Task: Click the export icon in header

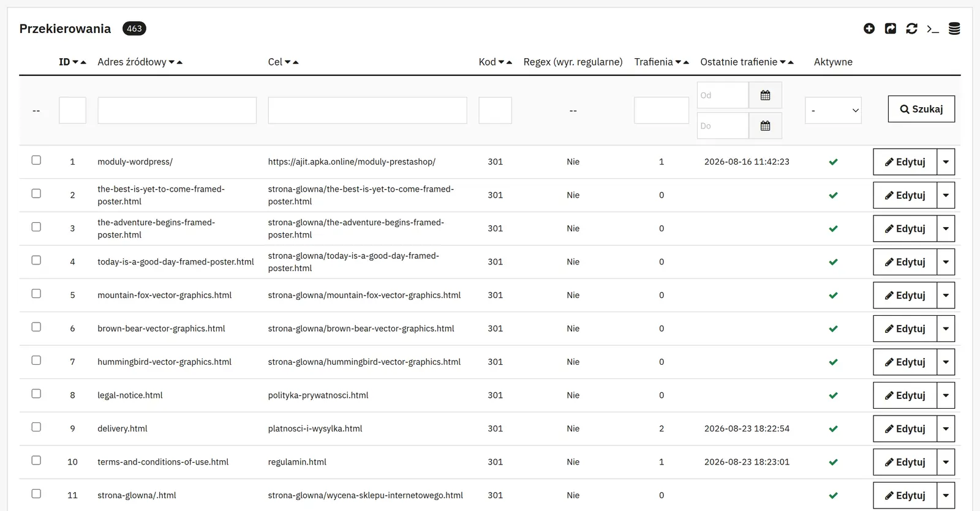Action: [x=891, y=29]
